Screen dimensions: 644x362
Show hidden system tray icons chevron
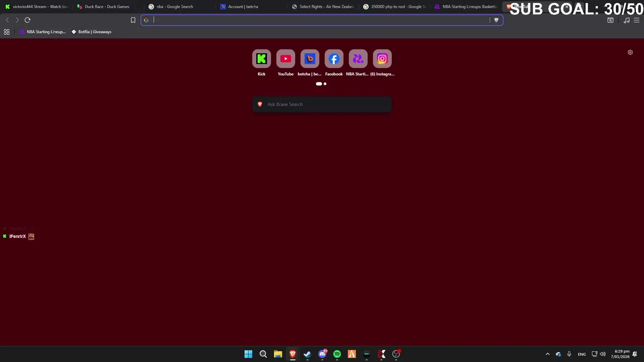coord(547,354)
